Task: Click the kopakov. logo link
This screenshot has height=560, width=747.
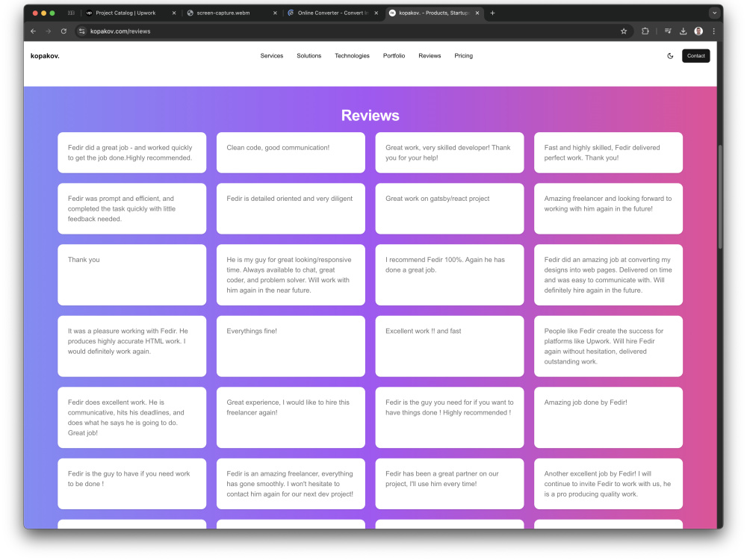Action: point(45,56)
